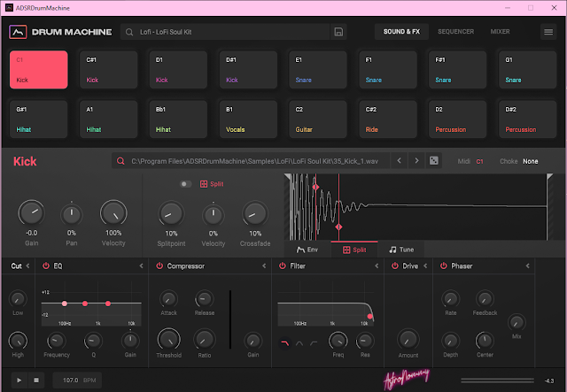Click the Splitpoint knob
Image resolution: width=567 pixels, height=392 pixels.
pyautogui.click(x=171, y=214)
